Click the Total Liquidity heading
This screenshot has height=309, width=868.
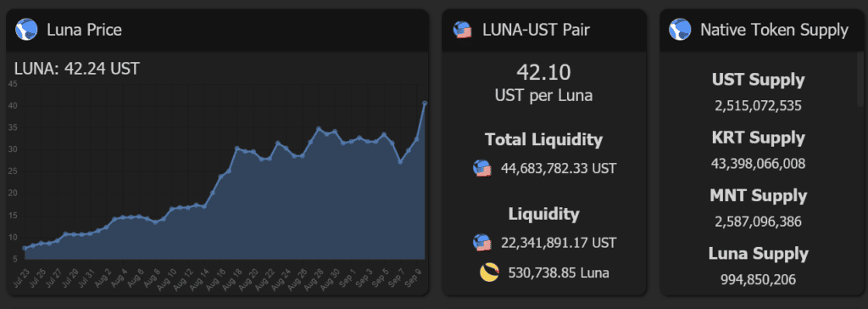(543, 140)
